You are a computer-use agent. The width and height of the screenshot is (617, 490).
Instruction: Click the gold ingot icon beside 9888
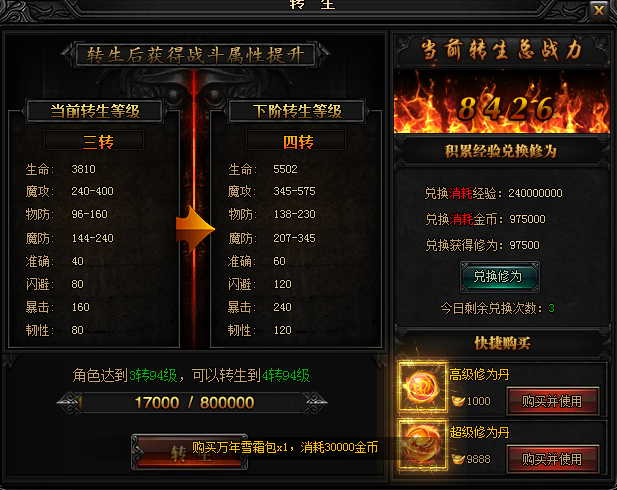(458, 459)
